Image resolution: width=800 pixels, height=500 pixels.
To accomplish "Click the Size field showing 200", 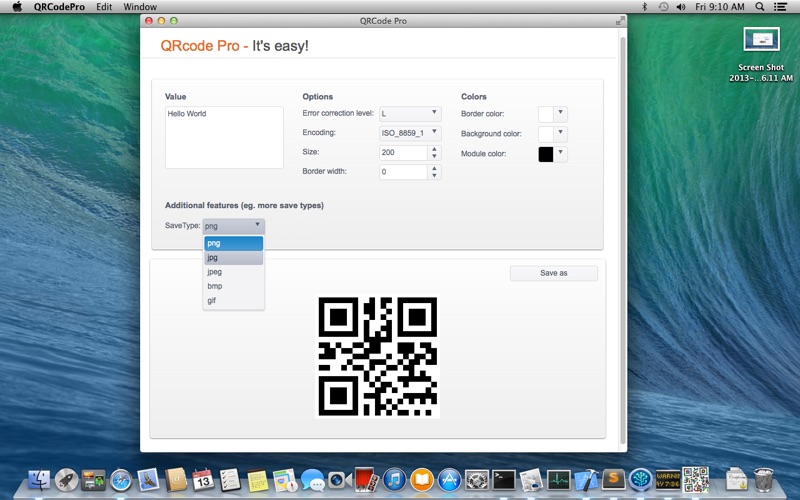I will point(404,153).
